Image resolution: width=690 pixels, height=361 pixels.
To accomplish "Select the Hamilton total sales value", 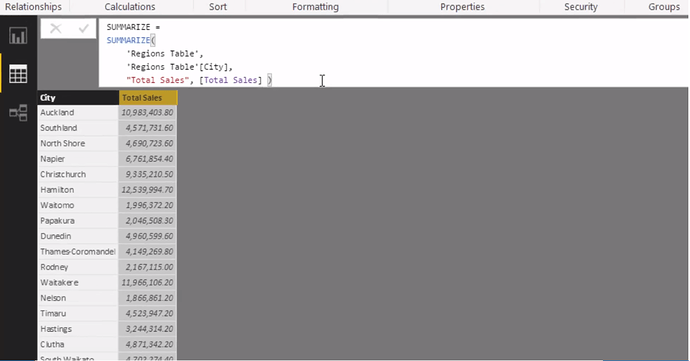I will (x=148, y=190).
